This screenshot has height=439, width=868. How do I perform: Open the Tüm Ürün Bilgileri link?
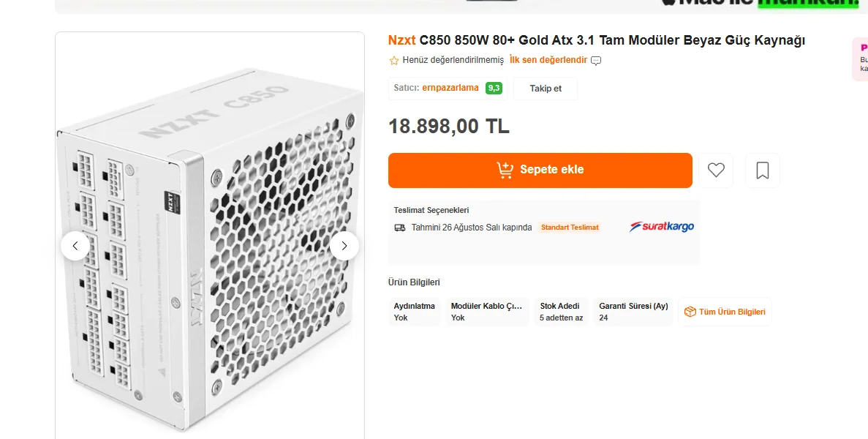tap(731, 312)
